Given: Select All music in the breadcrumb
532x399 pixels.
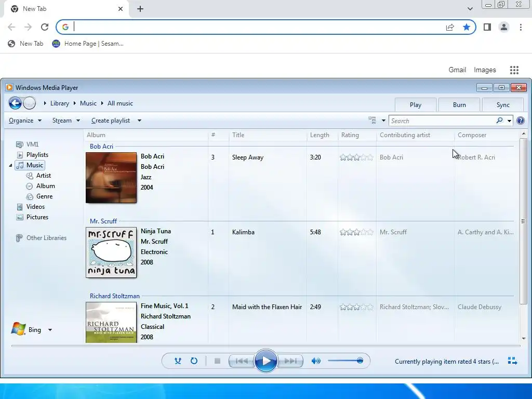Looking at the screenshot, I should [120, 103].
